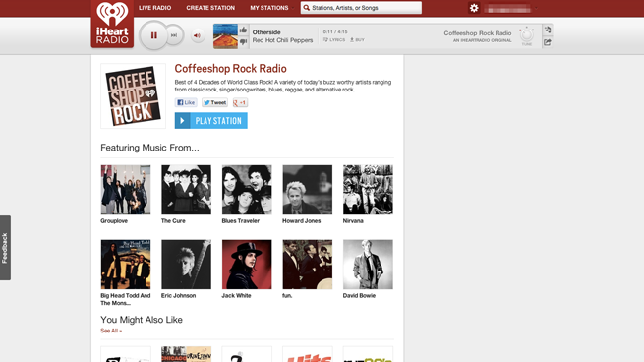The width and height of the screenshot is (644, 362).
Task: Open the Eric Johnson artist photo
Action: (x=186, y=265)
